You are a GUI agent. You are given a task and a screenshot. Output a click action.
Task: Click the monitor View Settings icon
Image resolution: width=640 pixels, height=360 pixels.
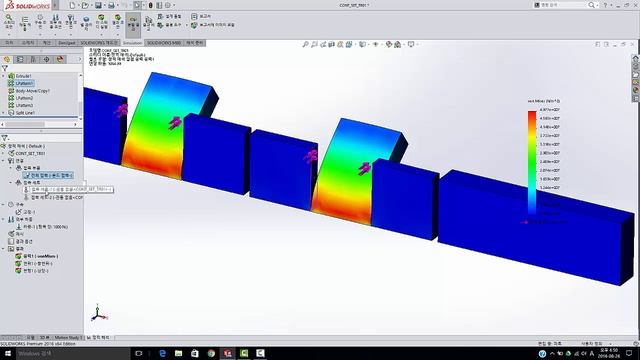411,44
